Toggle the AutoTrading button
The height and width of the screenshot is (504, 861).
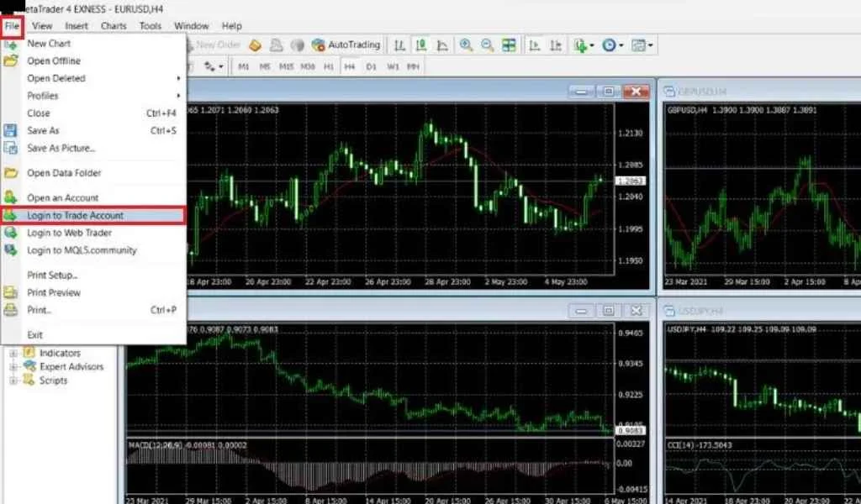pos(346,45)
